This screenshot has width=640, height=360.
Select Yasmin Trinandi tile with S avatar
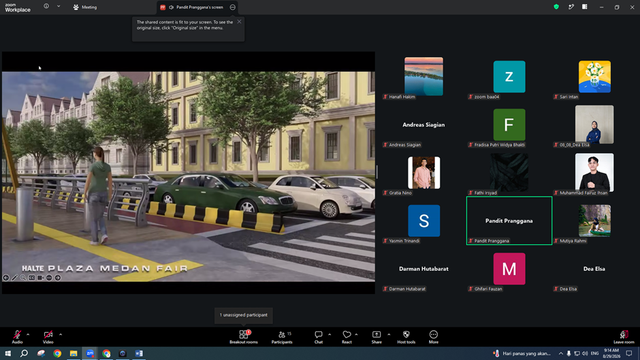point(424,221)
